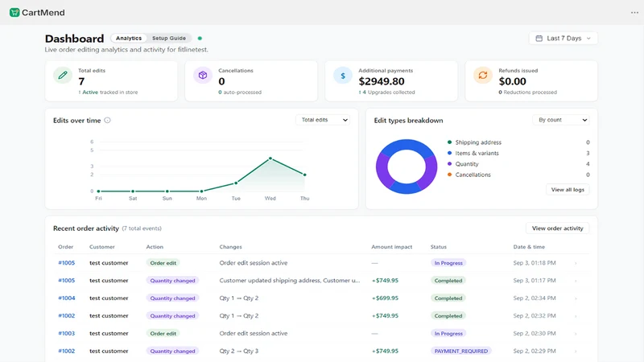Switch to the Setup Guide tab
This screenshot has width=644, height=362.
(169, 38)
